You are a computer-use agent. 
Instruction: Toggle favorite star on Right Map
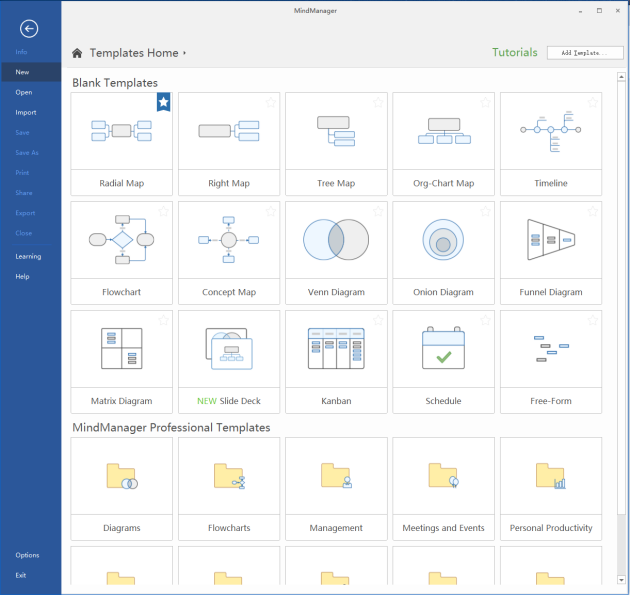[x=271, y=101]
